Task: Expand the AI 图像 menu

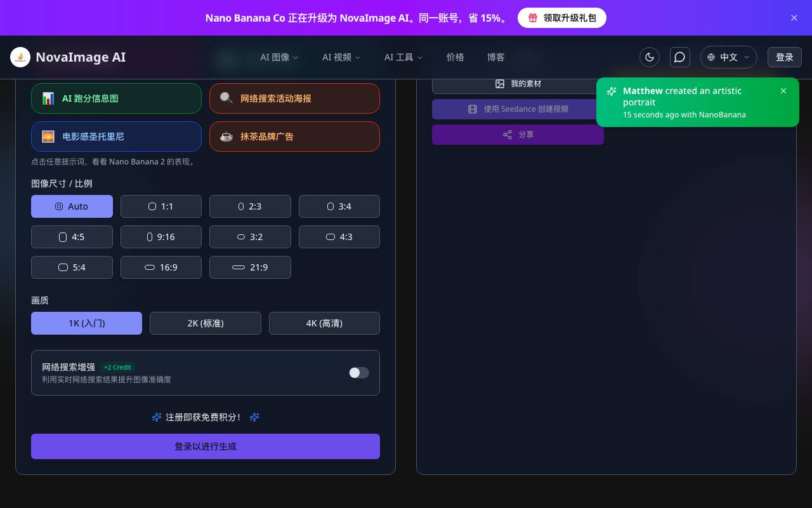Action: 279,57
